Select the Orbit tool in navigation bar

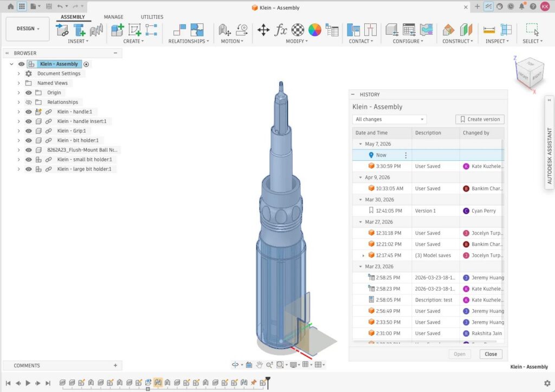(x=235, y=364)
